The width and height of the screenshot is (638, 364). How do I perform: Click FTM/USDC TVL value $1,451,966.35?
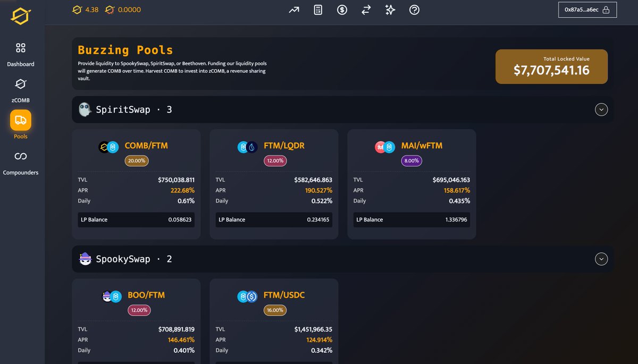point(313,329)
